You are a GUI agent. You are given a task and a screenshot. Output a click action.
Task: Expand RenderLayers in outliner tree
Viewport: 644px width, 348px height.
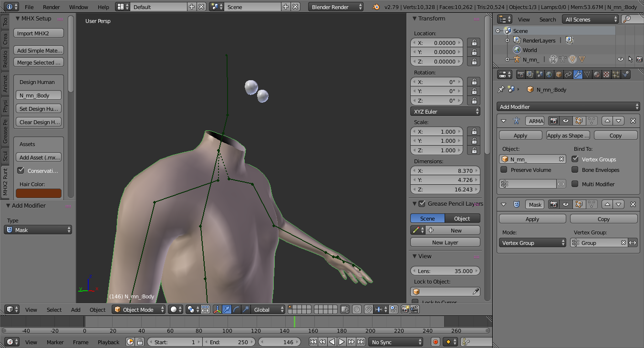[x=507, y=41]
